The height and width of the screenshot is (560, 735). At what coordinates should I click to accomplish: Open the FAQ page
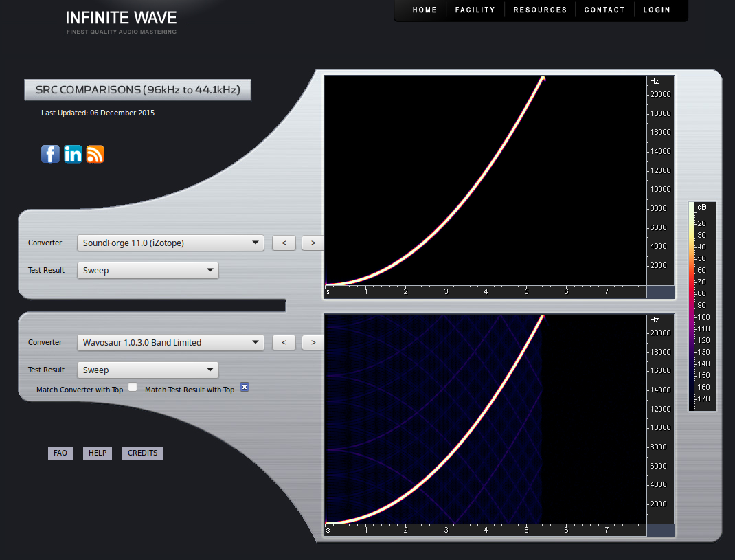point(60,453)
